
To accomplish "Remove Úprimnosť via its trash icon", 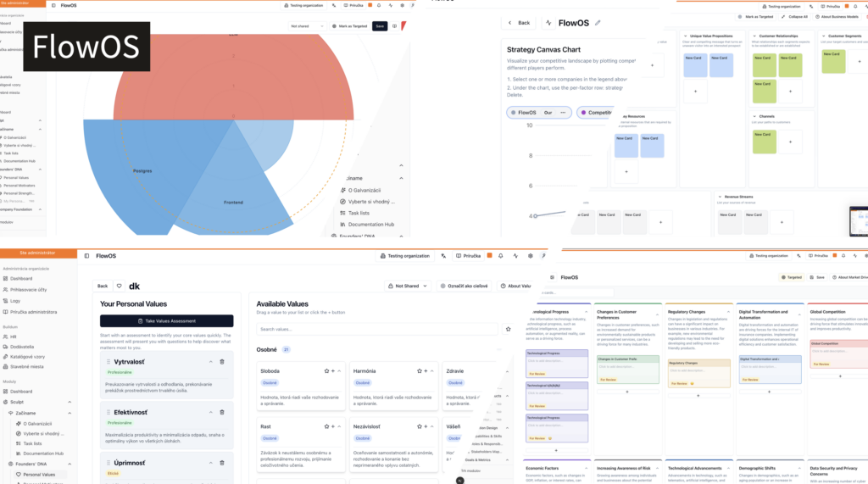I will [x=222, y=463].
